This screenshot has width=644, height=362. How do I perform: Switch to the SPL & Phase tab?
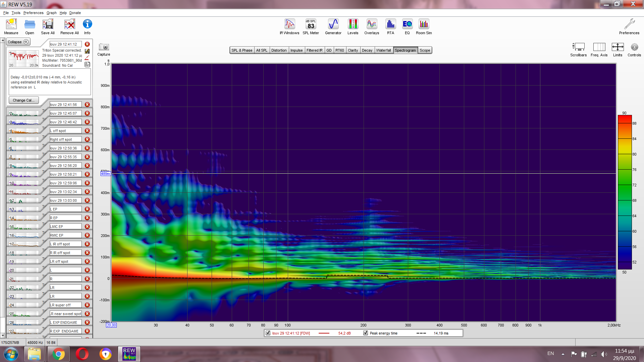242,50
